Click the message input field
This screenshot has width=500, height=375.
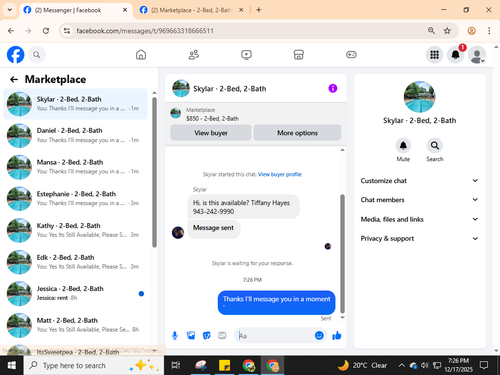[275, 335]
